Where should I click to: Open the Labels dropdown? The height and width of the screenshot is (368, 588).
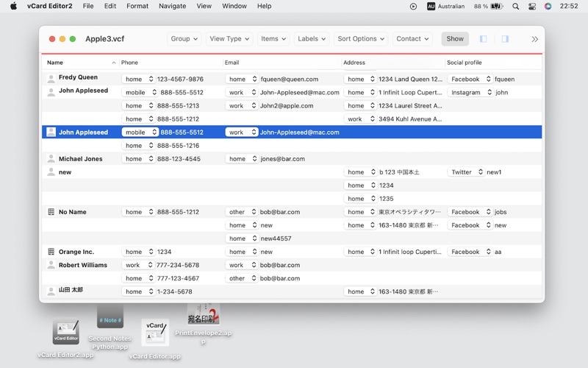click(x=312, y=39)
